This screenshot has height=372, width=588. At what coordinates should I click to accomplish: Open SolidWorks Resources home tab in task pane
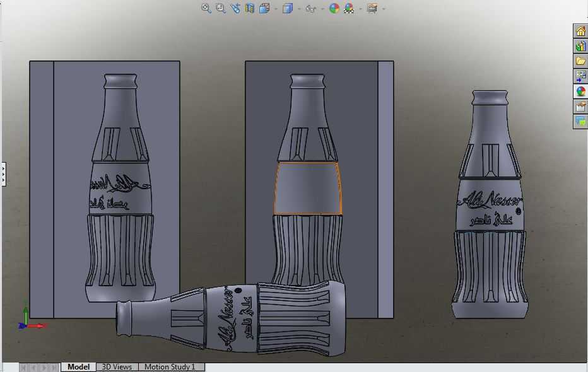click(x=580, y=31)
